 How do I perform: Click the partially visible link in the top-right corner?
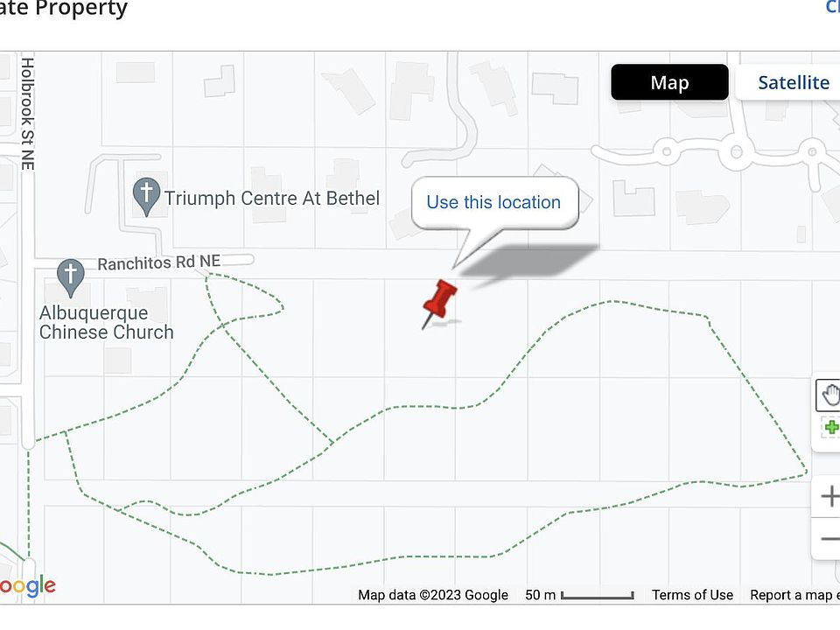[832, 8]
